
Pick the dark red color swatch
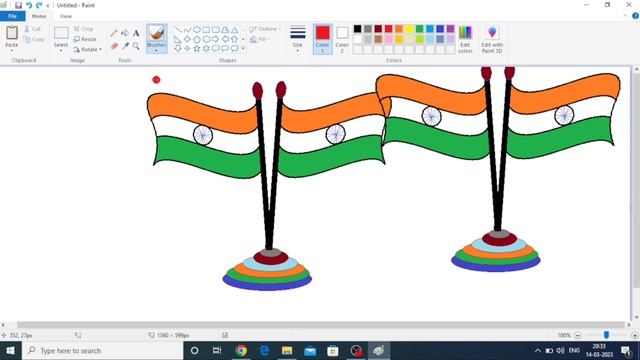coord(378,29)
